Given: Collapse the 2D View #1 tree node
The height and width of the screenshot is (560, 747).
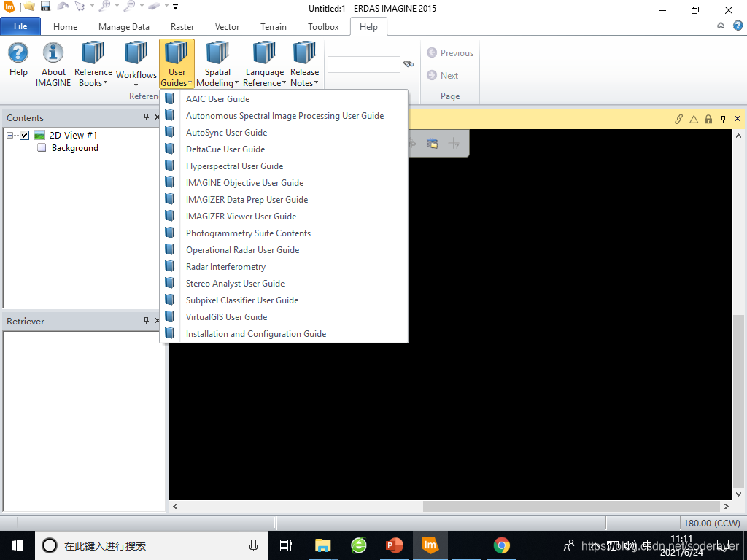Looking at the screenshot, I should pyautogui.click(x=9, y=135).
